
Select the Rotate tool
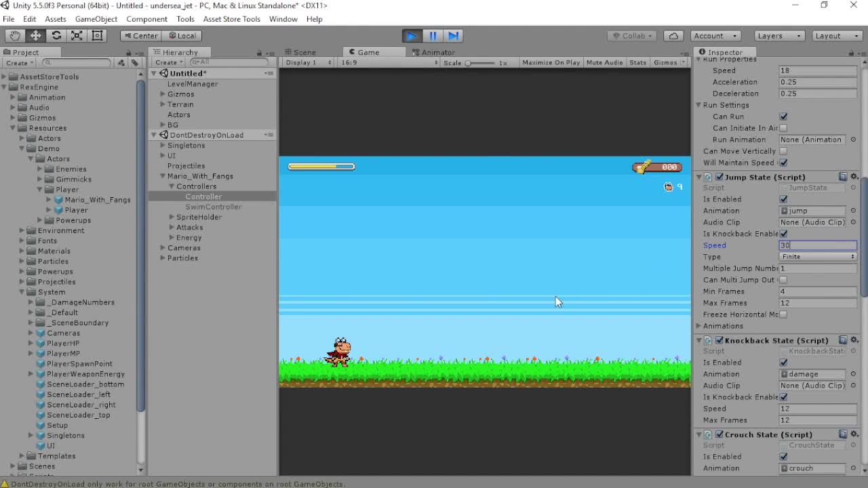coord(57,36)
